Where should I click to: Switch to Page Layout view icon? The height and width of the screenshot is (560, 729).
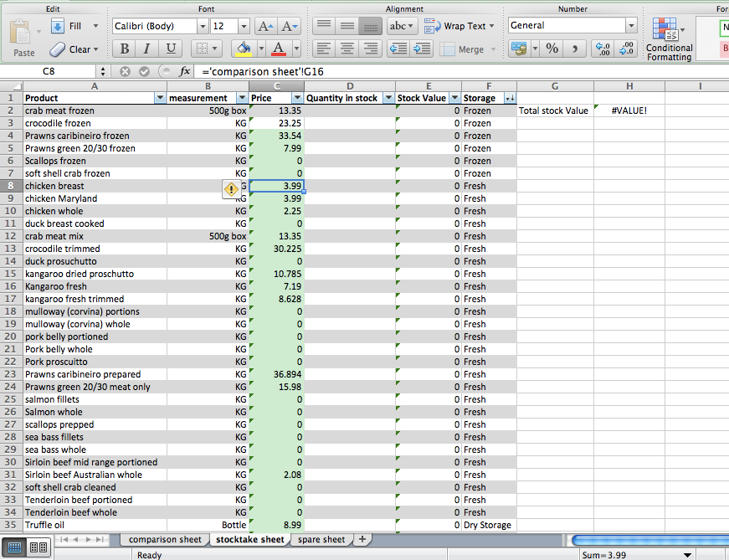pyautogui.click(x=39, y=547)
